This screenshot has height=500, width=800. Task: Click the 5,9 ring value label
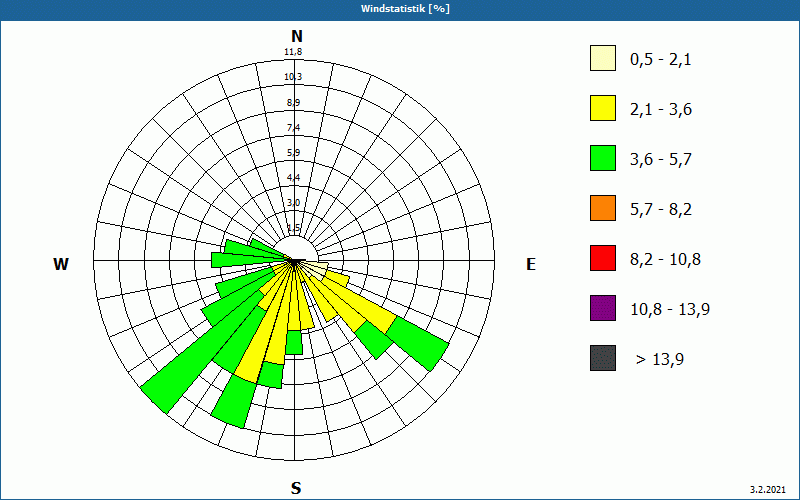293,153
